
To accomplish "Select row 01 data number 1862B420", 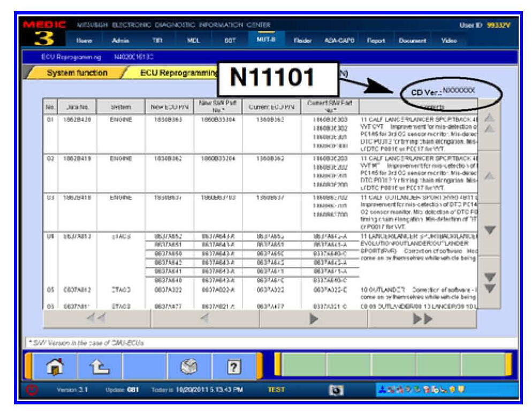I will pyautogui.click(x=77, y=119).
